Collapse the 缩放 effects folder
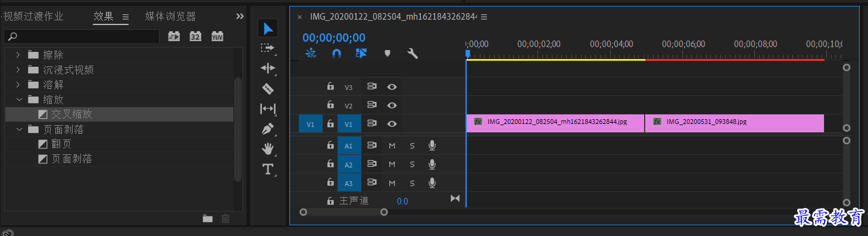 19,100
